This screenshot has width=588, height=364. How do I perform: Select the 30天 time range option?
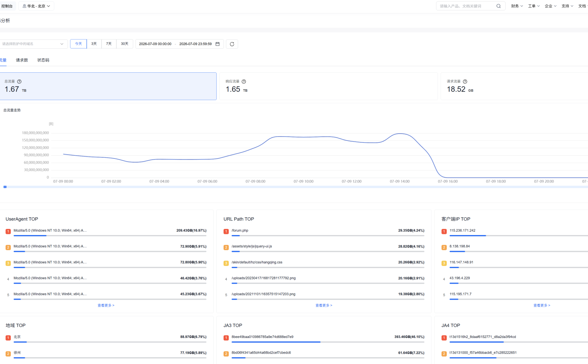125,44
